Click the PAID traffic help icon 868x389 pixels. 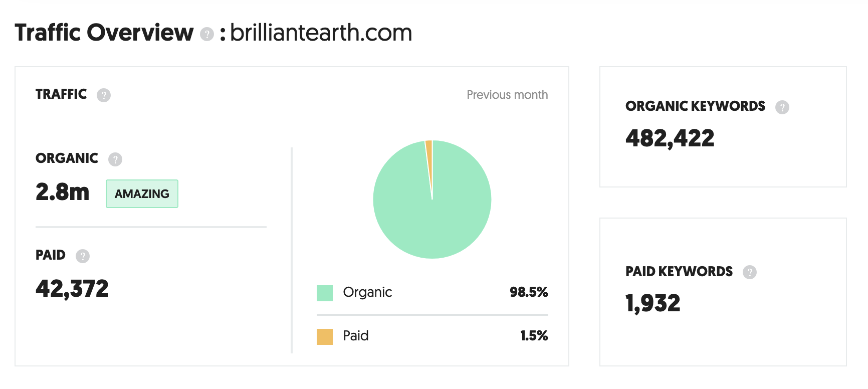point(83,256)
